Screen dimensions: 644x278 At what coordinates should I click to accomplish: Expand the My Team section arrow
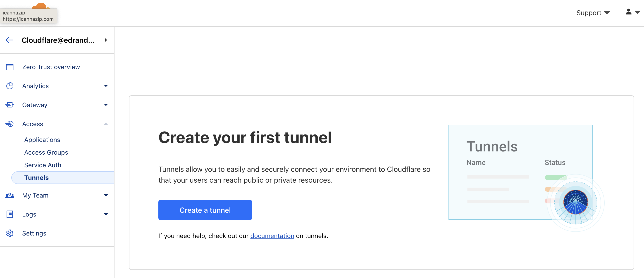[106, 195]
